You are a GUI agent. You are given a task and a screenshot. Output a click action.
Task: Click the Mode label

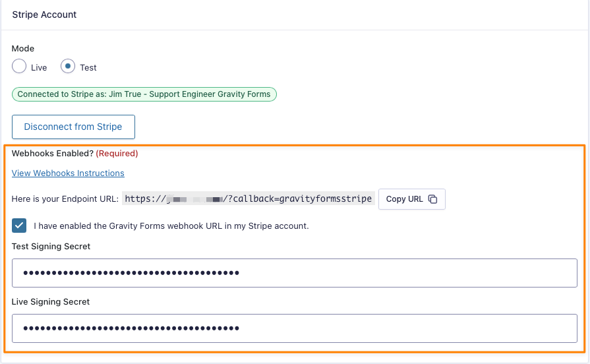point(23,49)
